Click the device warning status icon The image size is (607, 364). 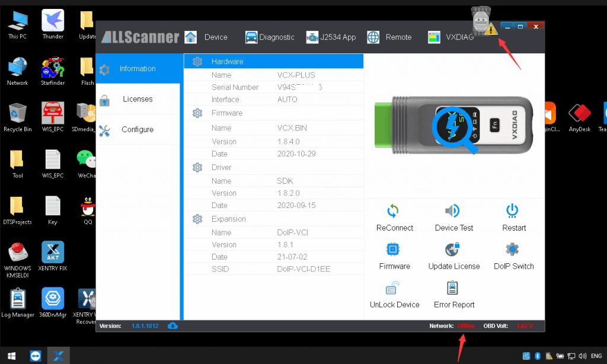(484, 22)
